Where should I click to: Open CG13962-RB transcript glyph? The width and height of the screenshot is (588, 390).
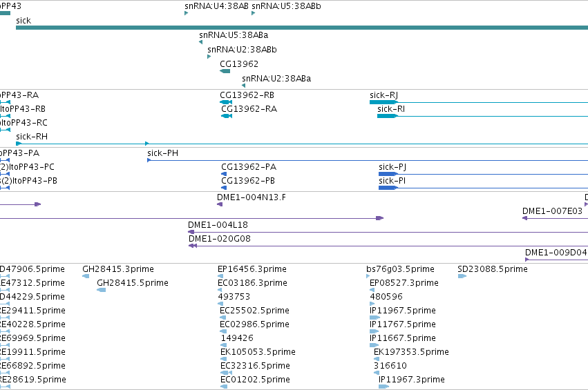(x=226, y=102)
